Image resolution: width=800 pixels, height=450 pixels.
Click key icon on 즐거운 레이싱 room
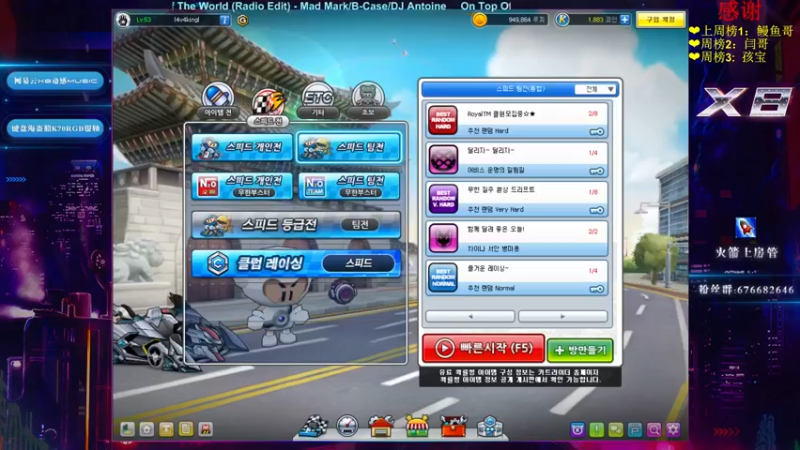(x=596, y=289)
